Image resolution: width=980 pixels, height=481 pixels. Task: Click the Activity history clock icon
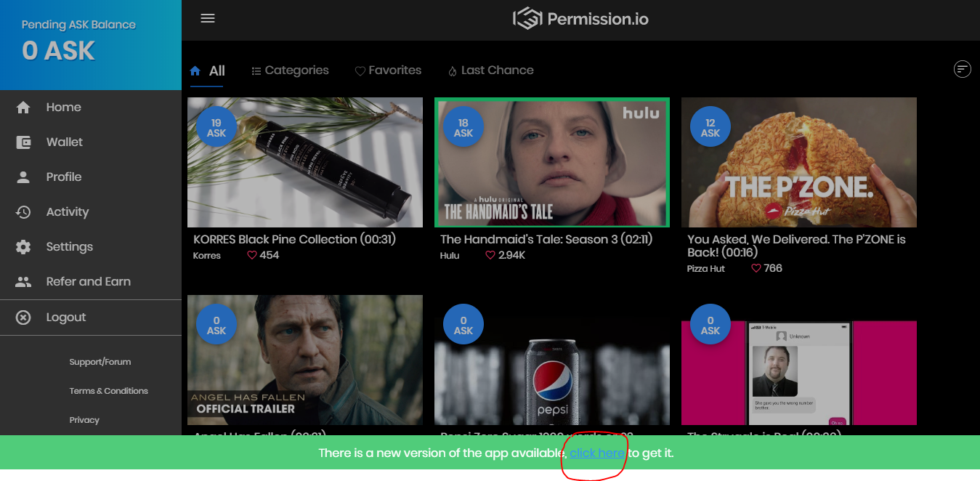click(23, 212)
